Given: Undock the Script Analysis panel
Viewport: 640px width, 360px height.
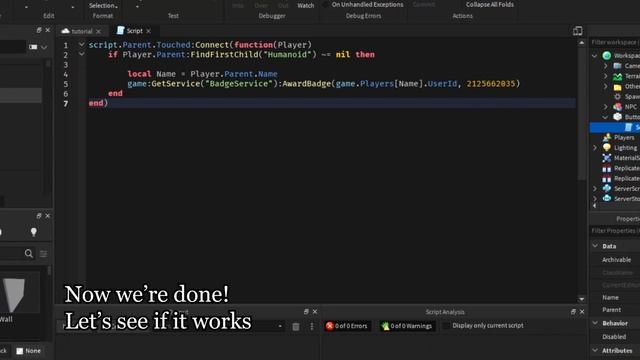Looking at the screenshot, I should (x=573, y=312).
